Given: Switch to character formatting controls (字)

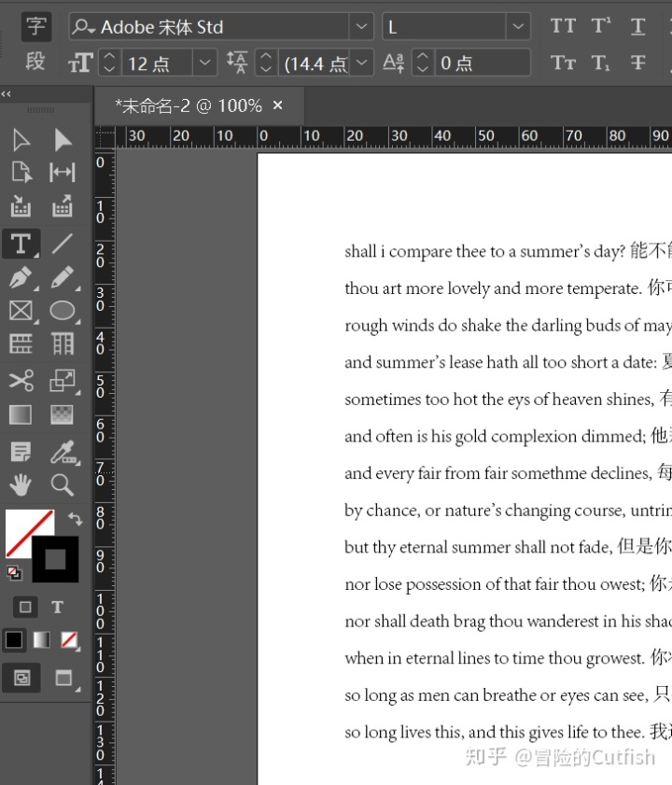Looking at the screenshot, I should 36,26.
